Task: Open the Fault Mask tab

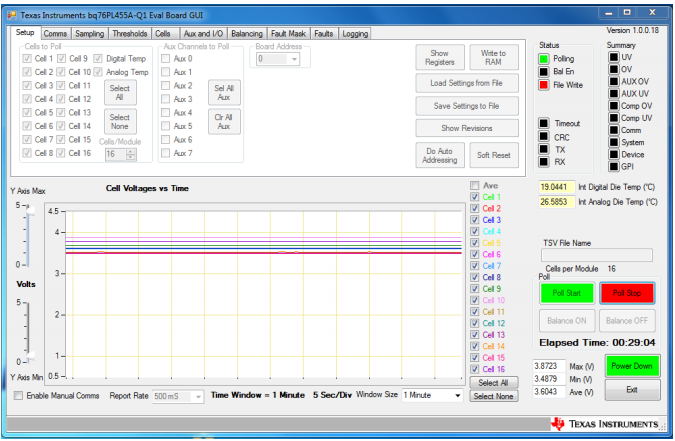Action: 288,34
